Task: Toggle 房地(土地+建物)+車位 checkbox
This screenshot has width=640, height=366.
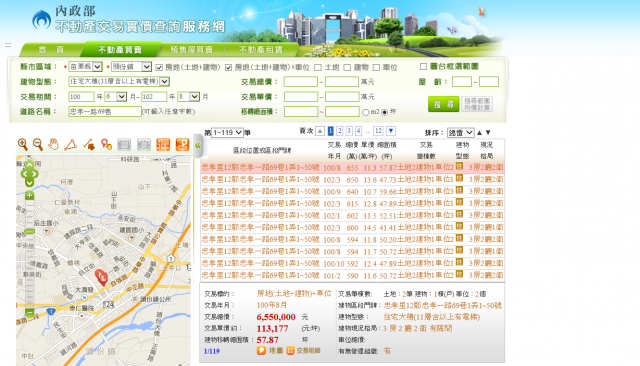Action: click(229, 67)
